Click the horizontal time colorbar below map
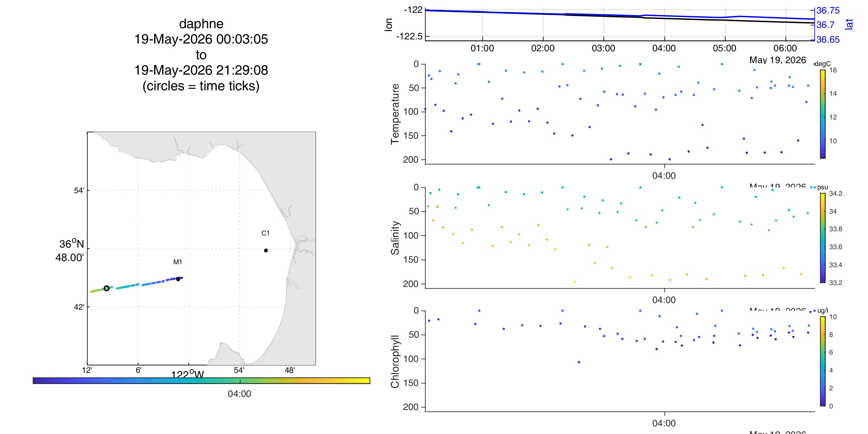Viewport: 868px width, 434px height. pyautogui.click(x=202, y=381)
